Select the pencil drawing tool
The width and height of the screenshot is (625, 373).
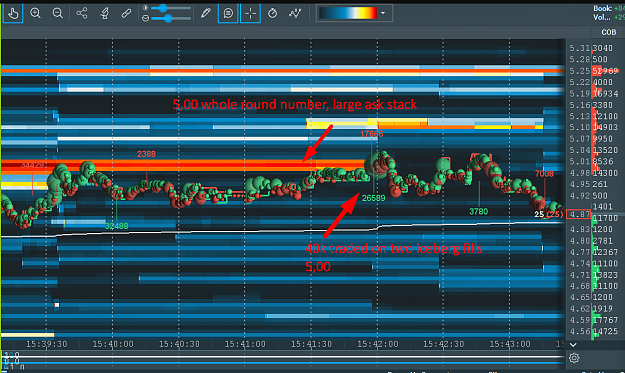click(x=206, y=14)
